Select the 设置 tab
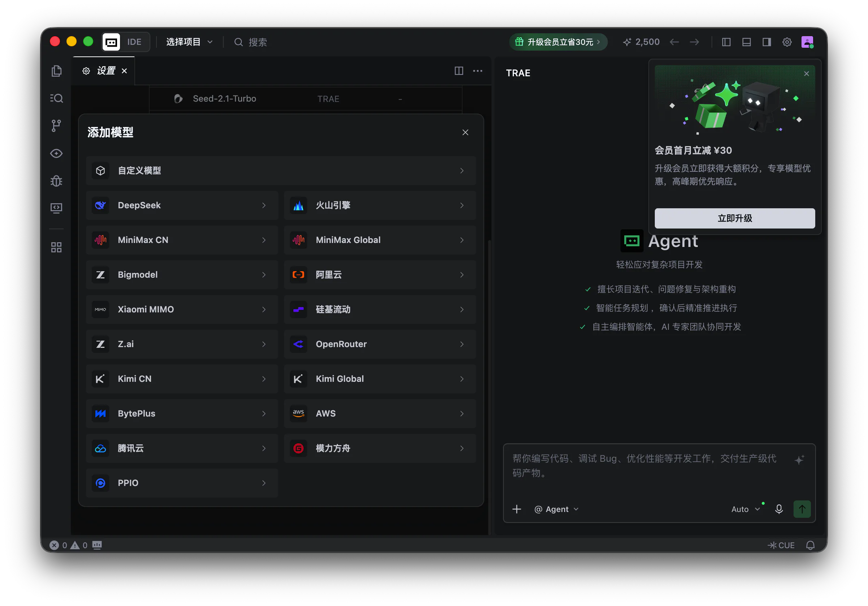 click(x=104, y=71)
